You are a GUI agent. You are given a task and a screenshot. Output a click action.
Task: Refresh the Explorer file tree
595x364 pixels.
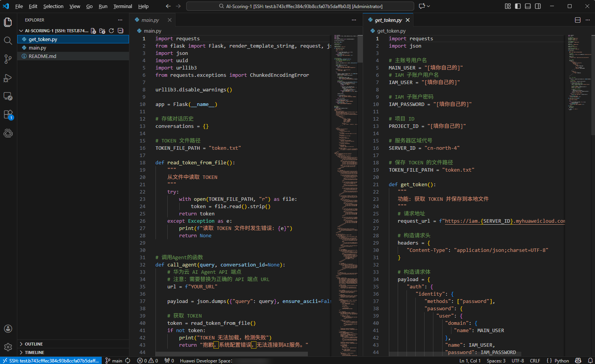tap(111, 31)
